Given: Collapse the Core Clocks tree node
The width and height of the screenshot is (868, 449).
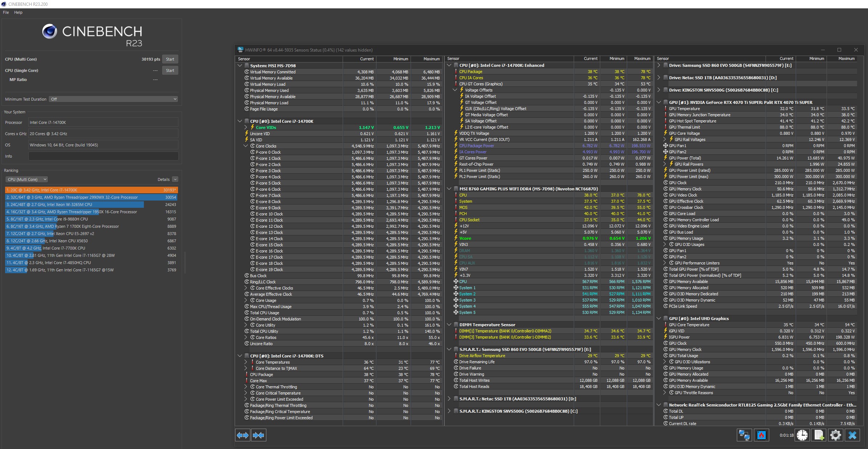Looking at the screenshot, I should pos(246,146).
